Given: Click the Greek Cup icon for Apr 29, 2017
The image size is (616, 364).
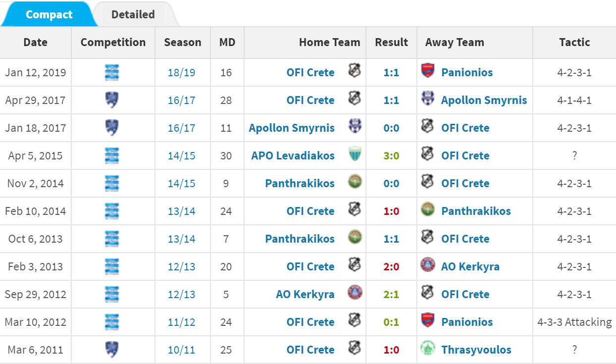Looking at the screenshot, I should click(112, 100).
